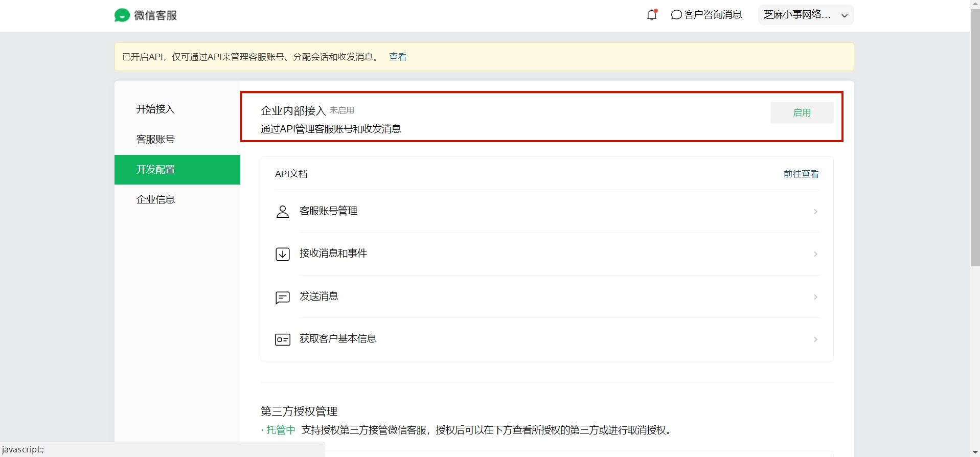Image resolution: width=980 pixels, height=457 pixels.
Task: Click the ID card icon beside 获取客户基本信息
Action: pos(283,339)
